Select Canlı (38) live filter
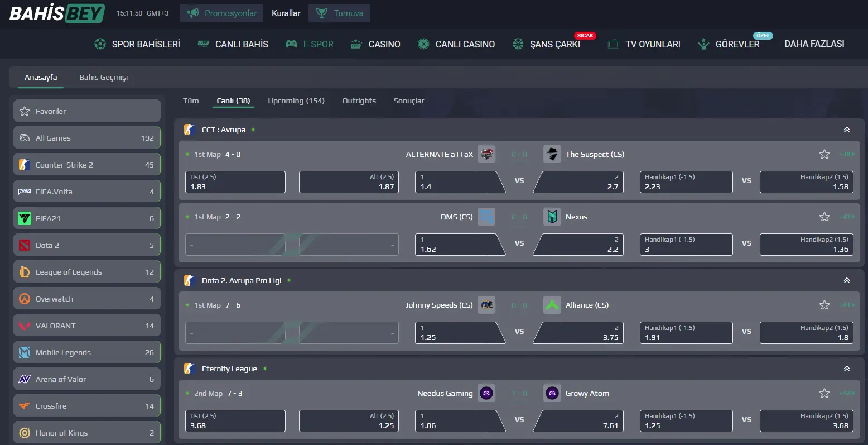 (x=233, y=101)
